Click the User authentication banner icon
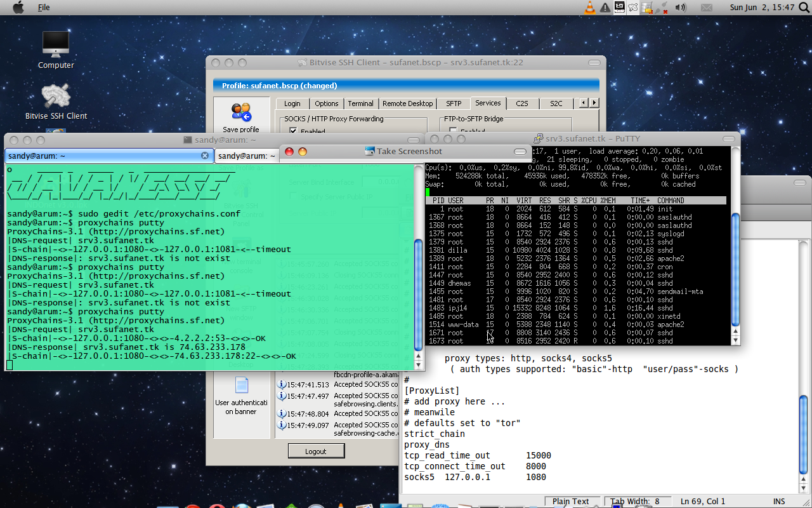The image size is (812, 508). point(241,385)
